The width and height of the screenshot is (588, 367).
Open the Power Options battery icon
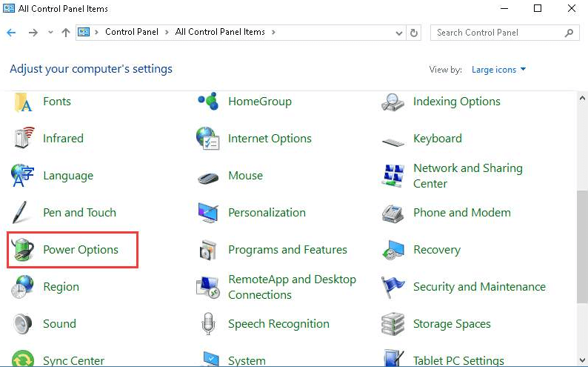point(23,249)
